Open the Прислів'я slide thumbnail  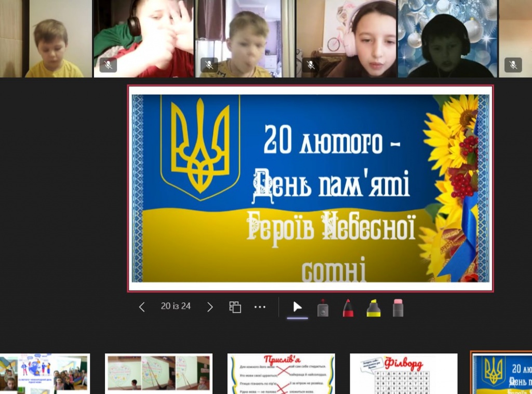click(281, 373)
